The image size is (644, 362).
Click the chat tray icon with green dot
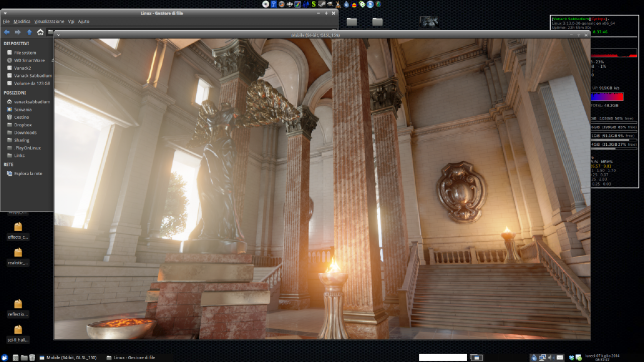[579, 358]
